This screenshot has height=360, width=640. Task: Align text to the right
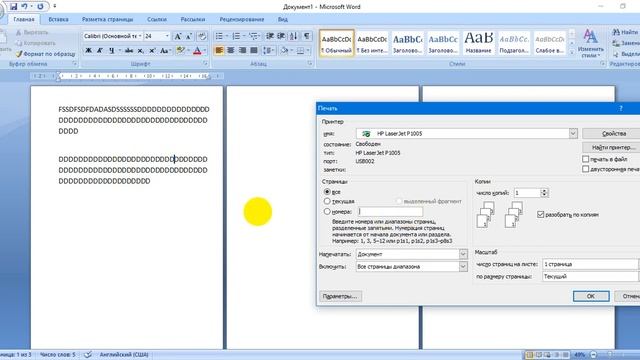tap(242, 51)
